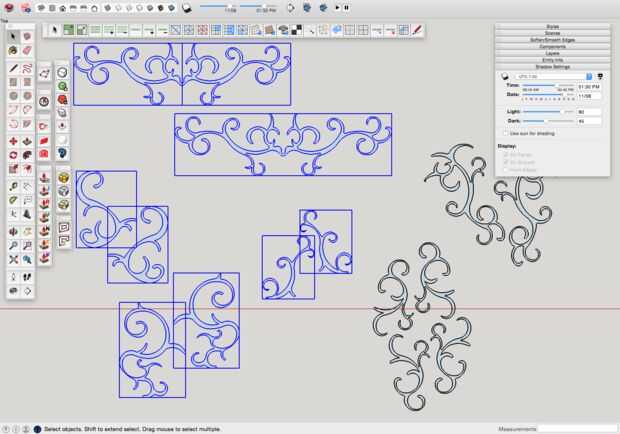Activate the Push/Pull tool
Viewport: 620px width, 434px height.
(x=27, y=141)
